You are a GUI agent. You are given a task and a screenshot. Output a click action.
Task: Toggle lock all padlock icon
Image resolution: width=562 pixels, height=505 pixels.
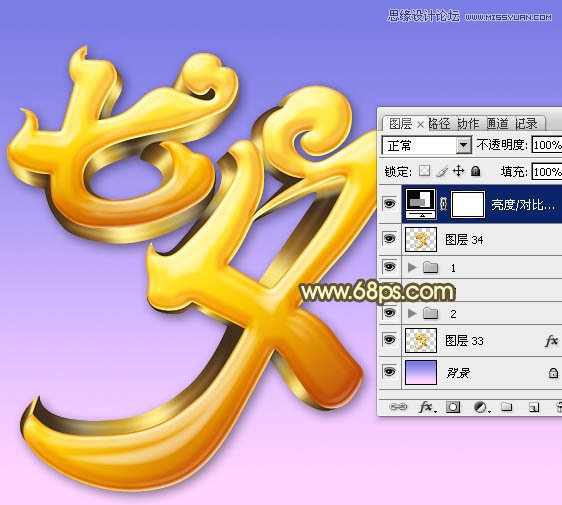click(x=475, y=171)
